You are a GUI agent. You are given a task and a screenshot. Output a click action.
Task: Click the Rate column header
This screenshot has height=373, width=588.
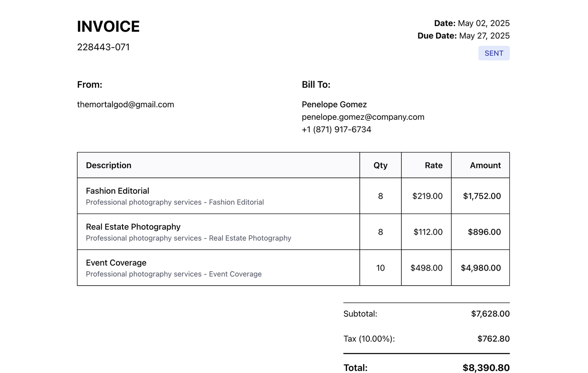[x=433, y=165]
